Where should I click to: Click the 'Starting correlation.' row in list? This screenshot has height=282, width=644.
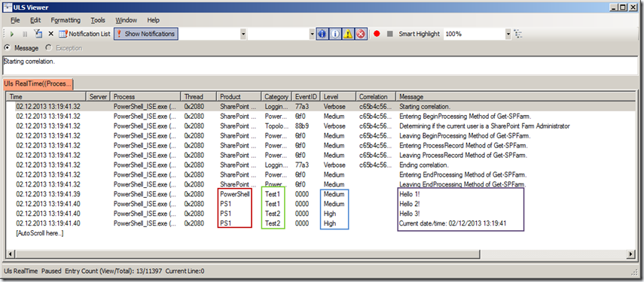pos(321,106)
